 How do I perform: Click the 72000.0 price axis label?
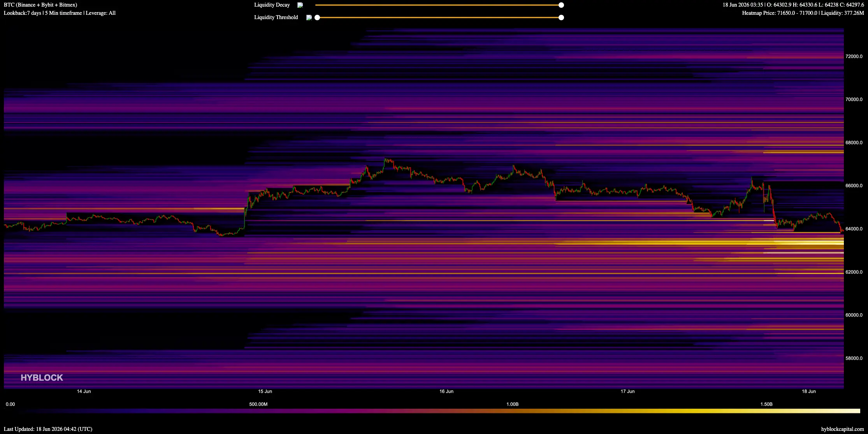[854, 56]
